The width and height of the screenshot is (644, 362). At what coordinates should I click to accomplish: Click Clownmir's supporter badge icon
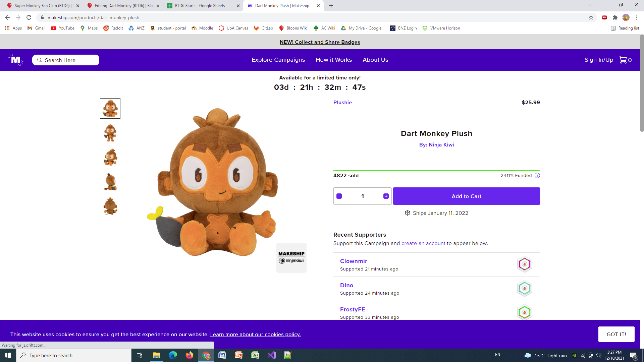coord(524,264)
